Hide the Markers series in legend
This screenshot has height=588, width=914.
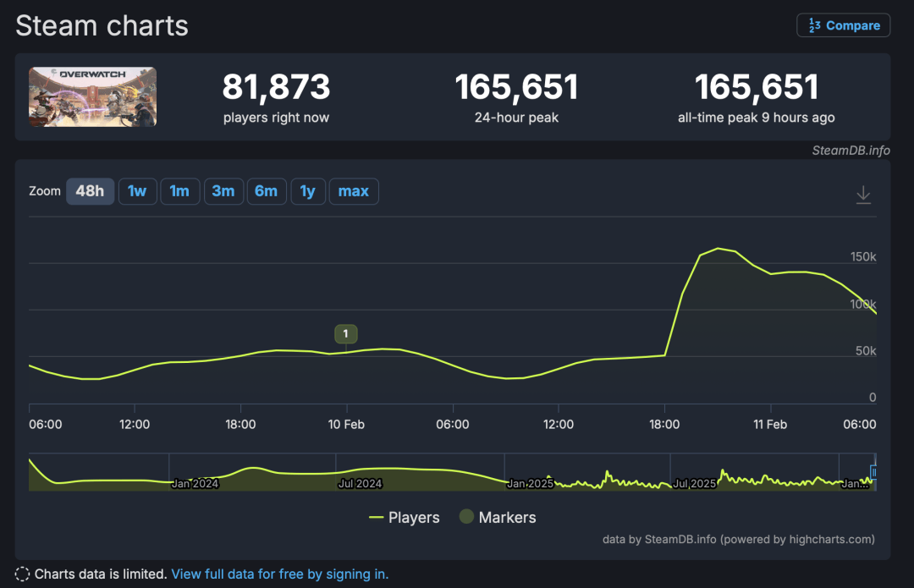[x=498, y=518]
